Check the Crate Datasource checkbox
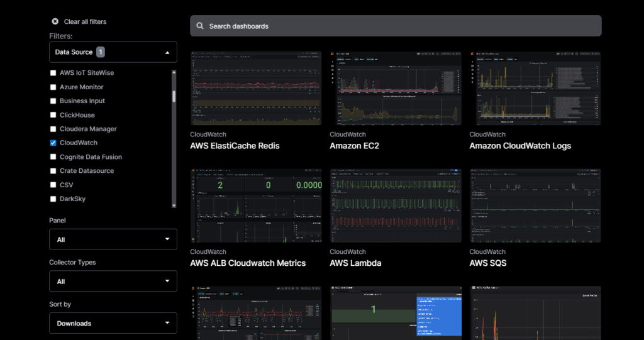 pos(53,171)
